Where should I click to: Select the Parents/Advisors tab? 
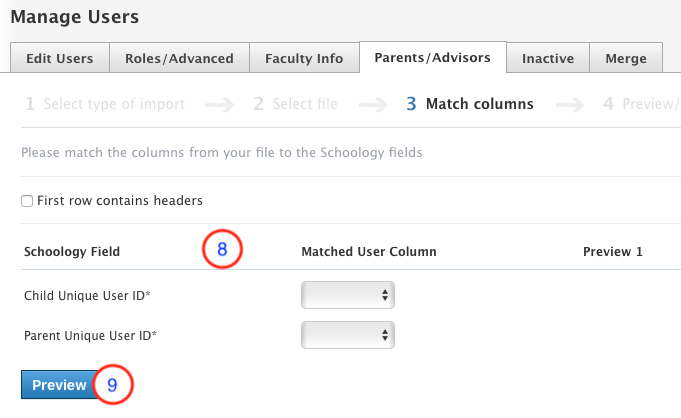432,58
